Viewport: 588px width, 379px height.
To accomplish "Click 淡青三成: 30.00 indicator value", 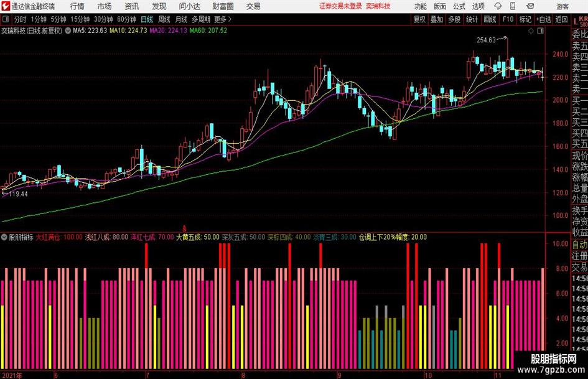I will (335, 237).
